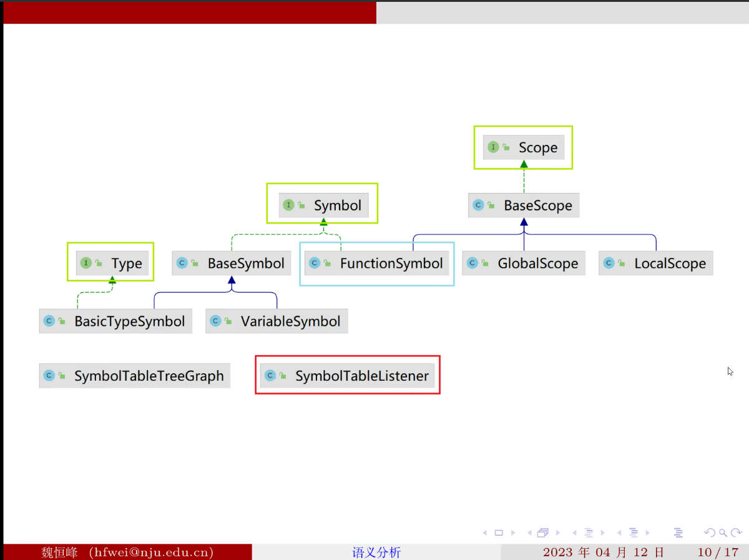Select the Symbol interface node
This screenshot has height=560, width=749.
(x=323, y=205)
